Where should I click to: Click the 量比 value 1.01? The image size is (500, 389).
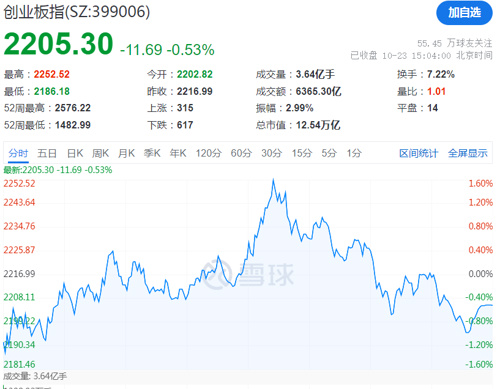pyautogui.click(x=436, y=91)
